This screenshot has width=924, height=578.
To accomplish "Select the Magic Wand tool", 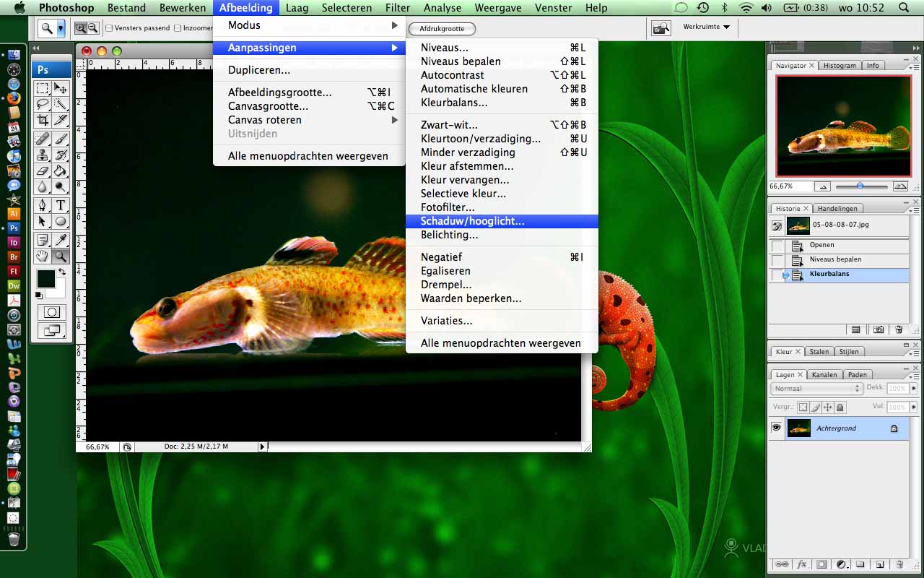I will (x=61, y=104).
